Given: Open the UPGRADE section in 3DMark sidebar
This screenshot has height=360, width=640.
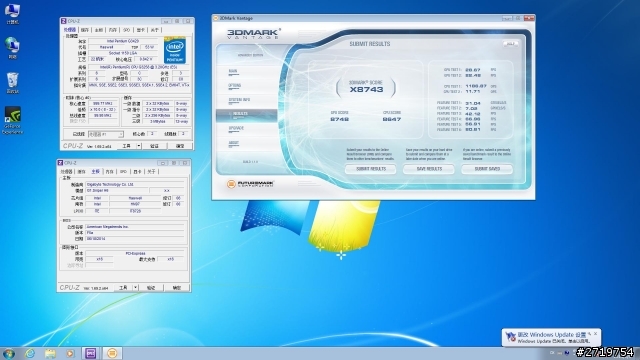Looking at the screenshot, I should coord(246,129).
